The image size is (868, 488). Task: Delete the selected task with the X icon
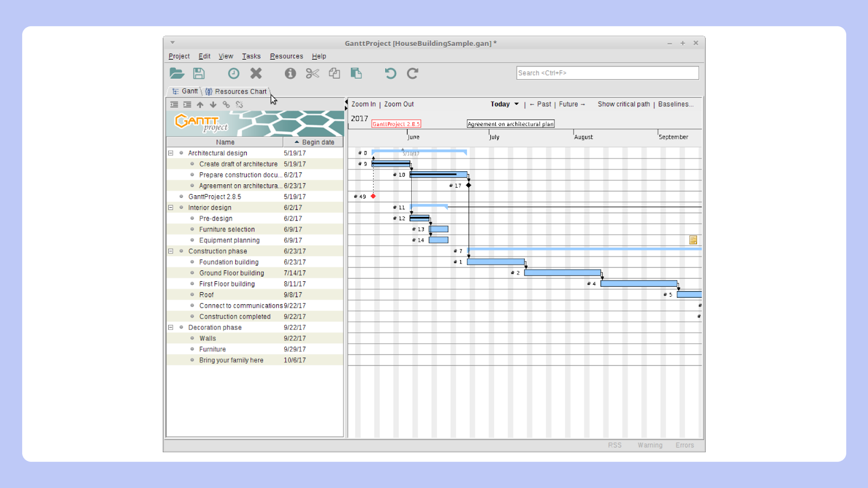(256, 73)
